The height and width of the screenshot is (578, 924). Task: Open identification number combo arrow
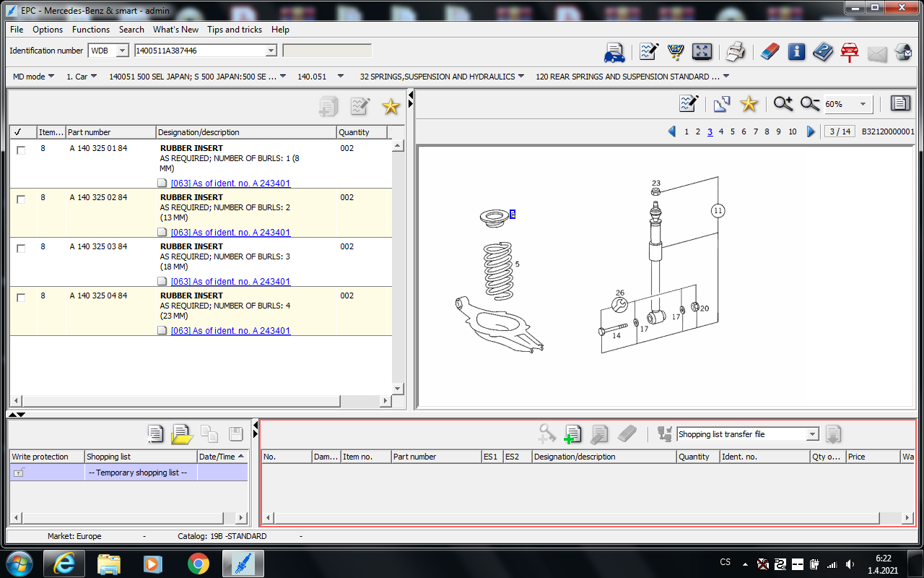click(271, 51)
